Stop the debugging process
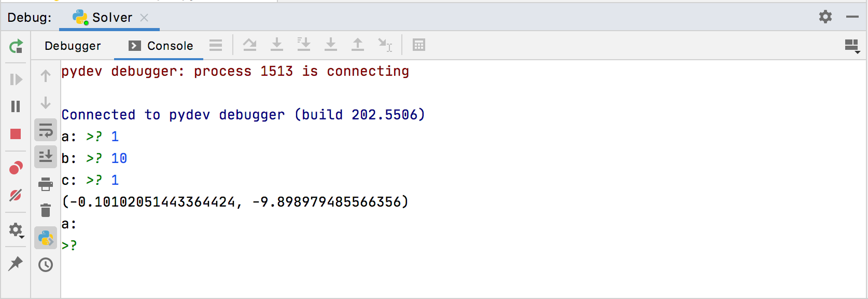The width and height of the screenshot is (868, 299). point(16,134)
